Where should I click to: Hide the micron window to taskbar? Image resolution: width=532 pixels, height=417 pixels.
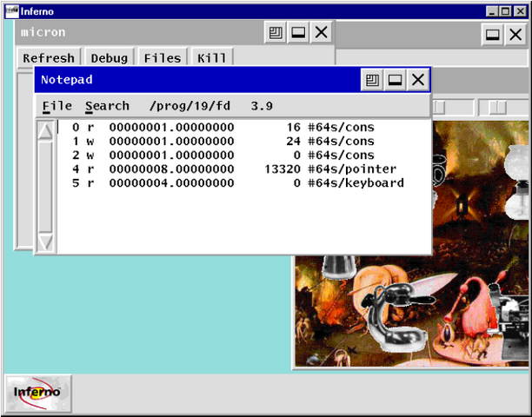[298, 32]
